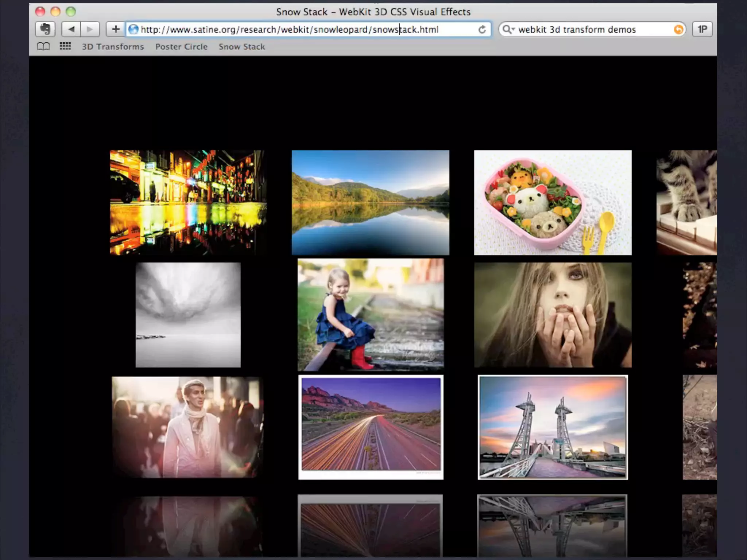Click inside the URL address field
This screenshot has height=560, width=747.
click(292, 30)
